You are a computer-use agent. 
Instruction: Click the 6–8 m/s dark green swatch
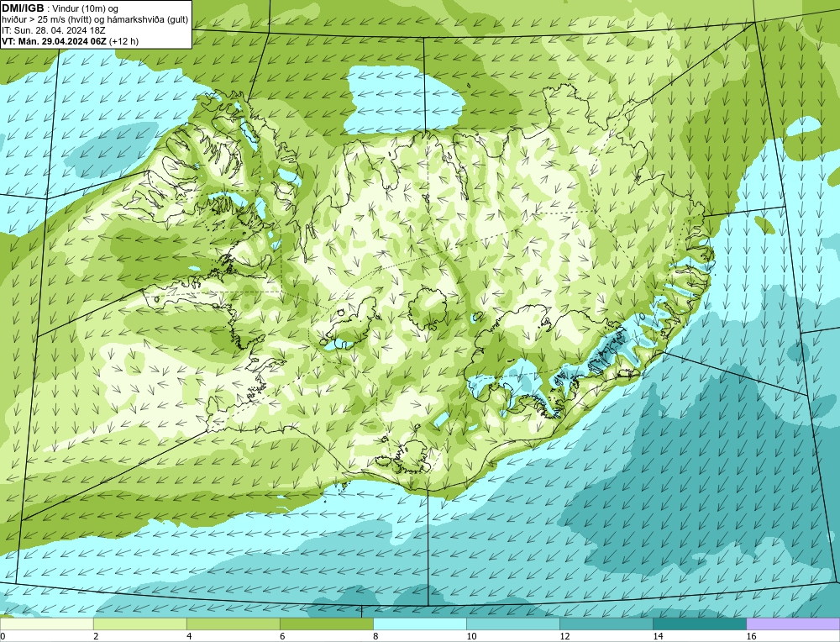click(x=326, y=624)
